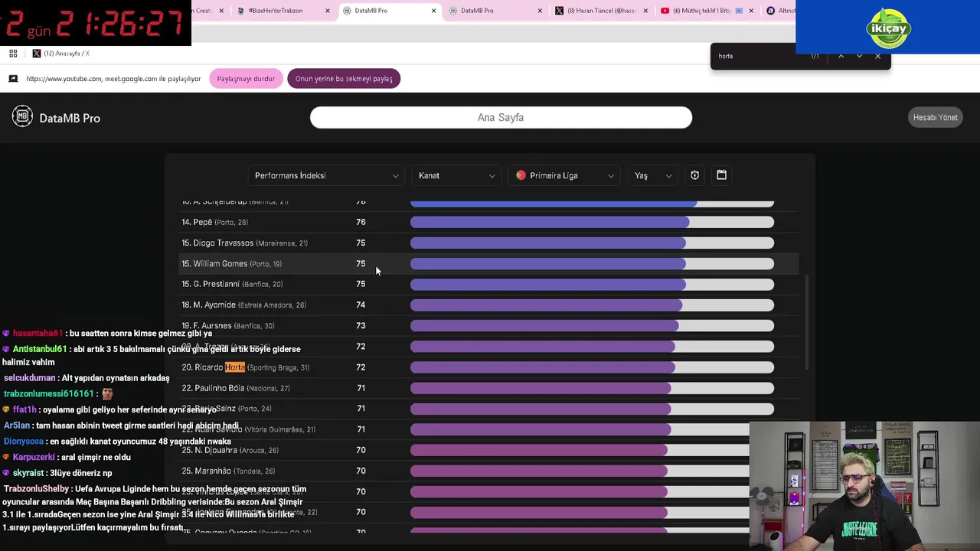Click the İkiçay logo overlay
This screenshot has height=551, width=980.
888,29
